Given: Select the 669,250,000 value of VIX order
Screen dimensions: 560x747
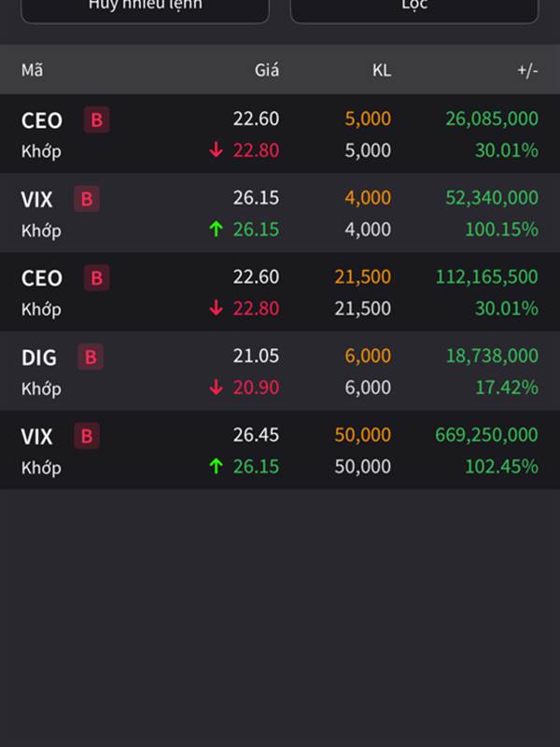Looking at the screenshot, I should tap(486, 434).
